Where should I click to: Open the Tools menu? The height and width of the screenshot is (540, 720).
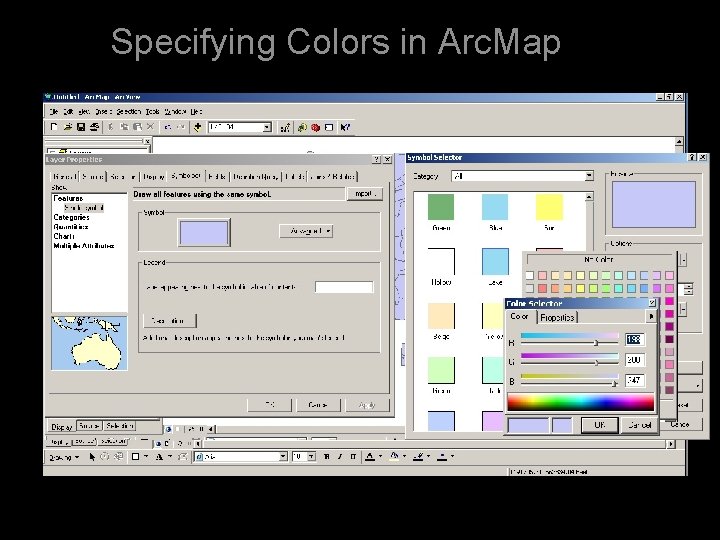point(152,112)
